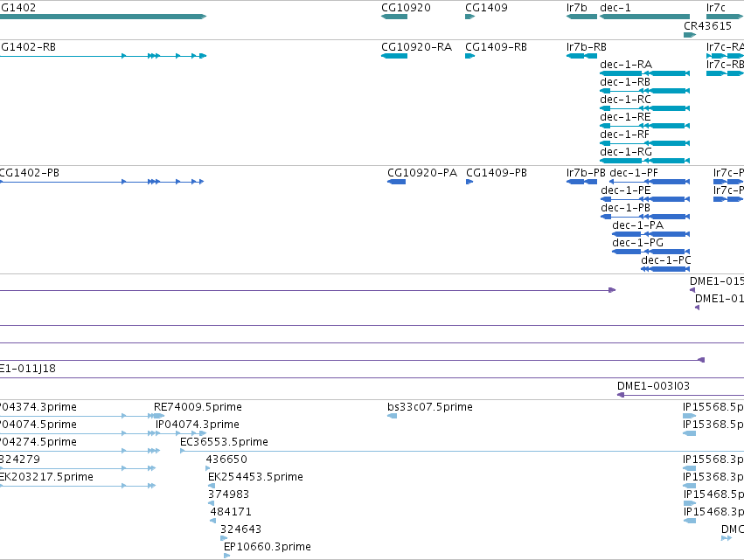Select the dec-1-PF protein
This screenshot has height=560, width=744.
pos(650,182)
